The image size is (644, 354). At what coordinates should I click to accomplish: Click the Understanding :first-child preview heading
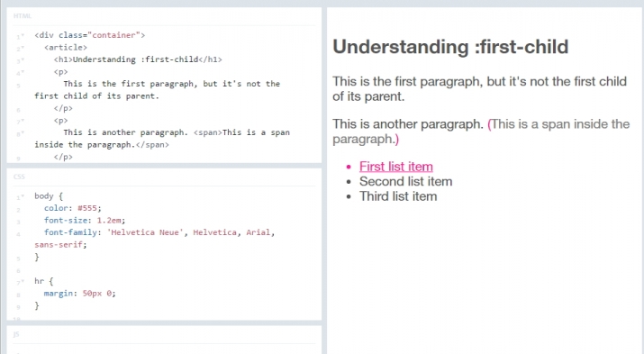pos(450,47)
